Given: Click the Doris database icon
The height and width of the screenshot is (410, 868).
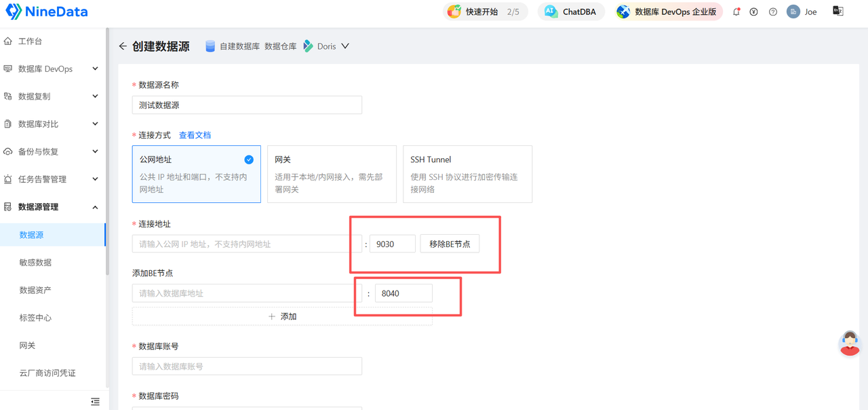Looking at the screenshot, I should pos(308,46).
